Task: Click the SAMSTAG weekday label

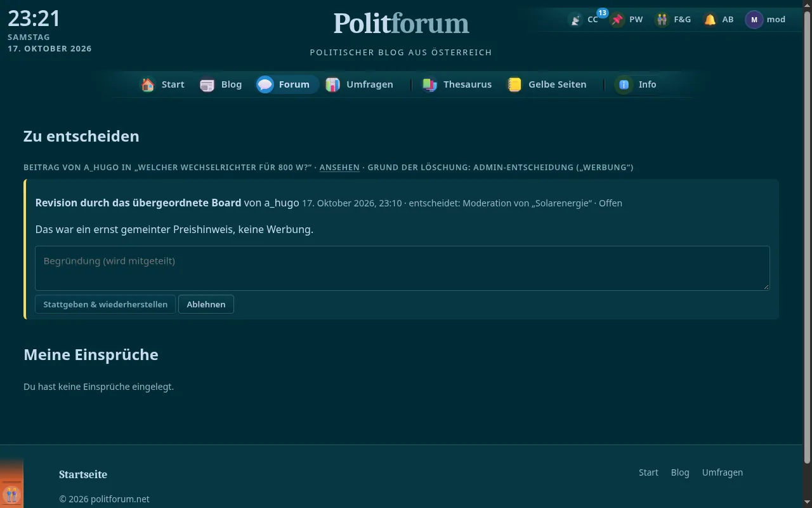Action: 29,37
